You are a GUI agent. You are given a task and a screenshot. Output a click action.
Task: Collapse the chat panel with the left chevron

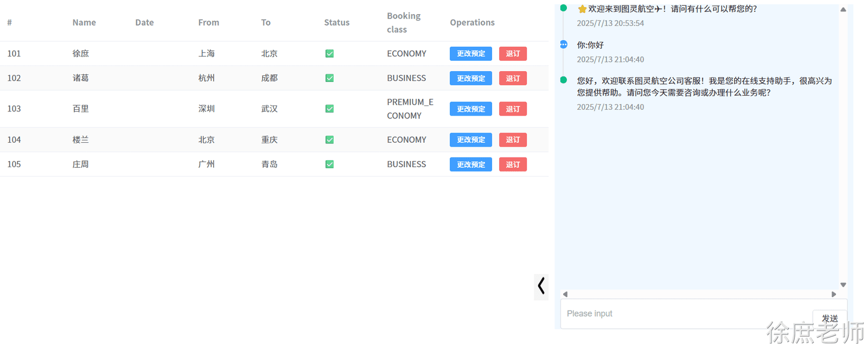(x=541, y=286)
